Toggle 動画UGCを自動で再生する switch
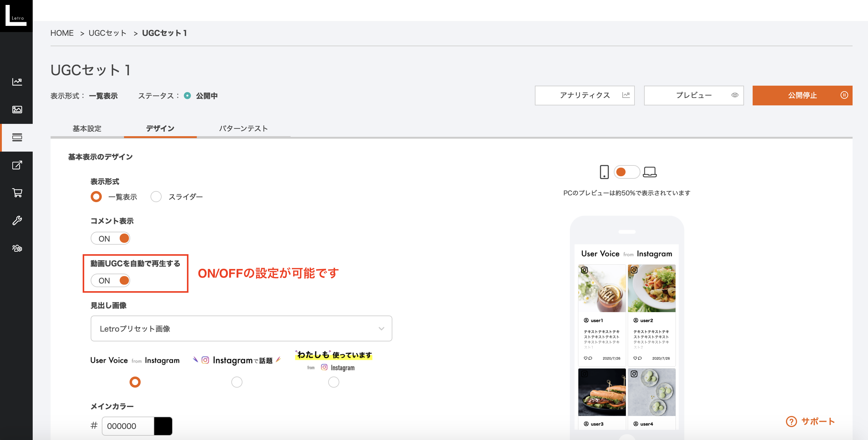Image resolution: width=868 pixels, height=440 pixels. coord(110,280)
